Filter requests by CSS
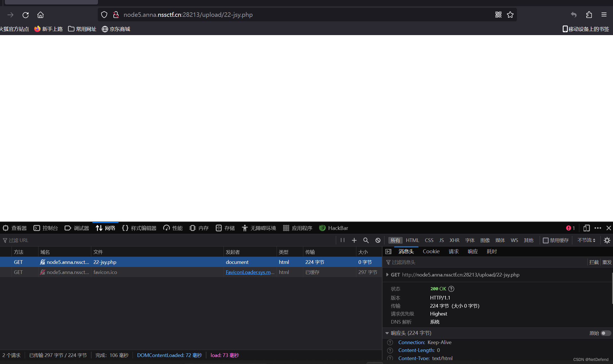Image resolution: width=613 pixels, height=364 pixels. [x=429, y=240]
